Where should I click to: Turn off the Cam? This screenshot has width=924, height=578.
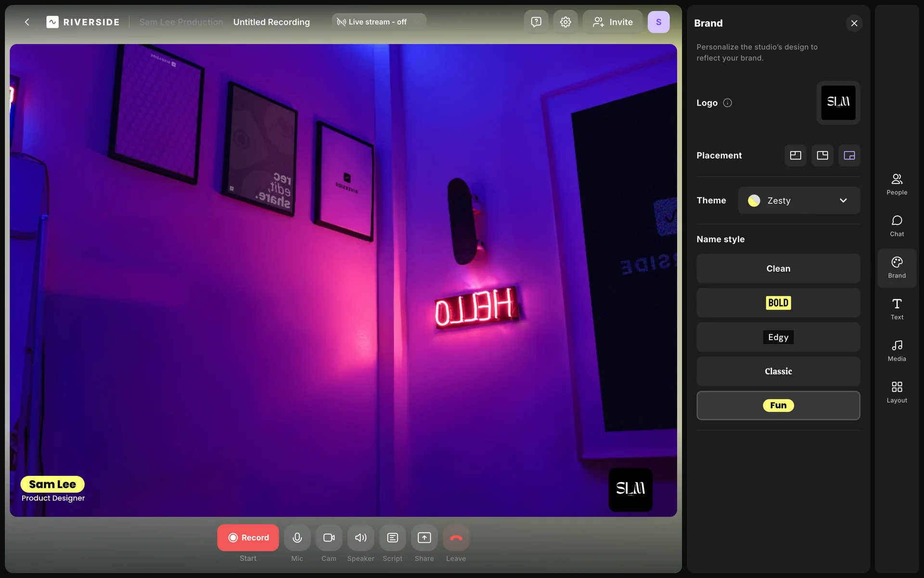[x=329, y=538]
